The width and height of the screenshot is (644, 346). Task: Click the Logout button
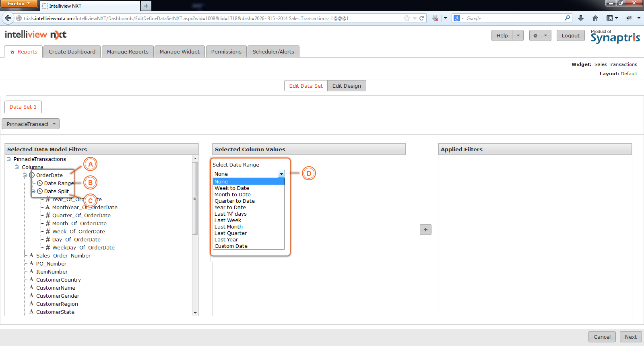coord(570,35)
